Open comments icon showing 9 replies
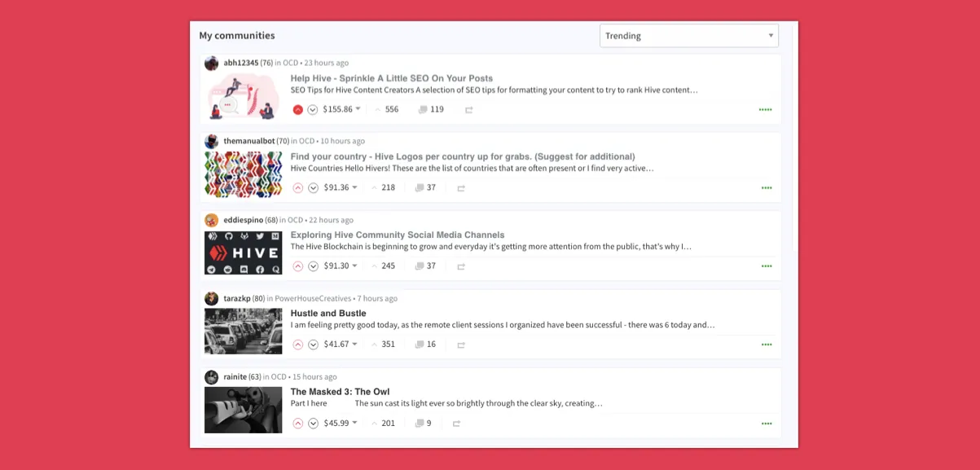The image size is (980, 470). click(x=420, y=423)
